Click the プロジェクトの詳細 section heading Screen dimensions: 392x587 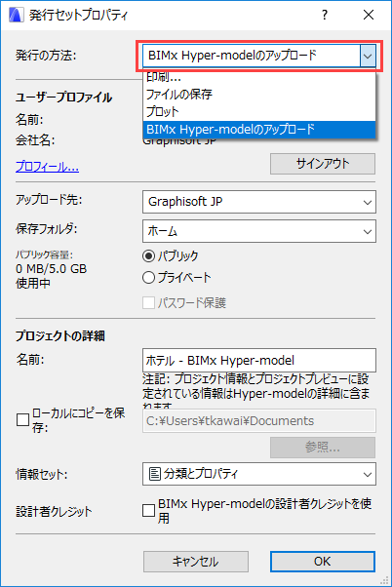59,336
